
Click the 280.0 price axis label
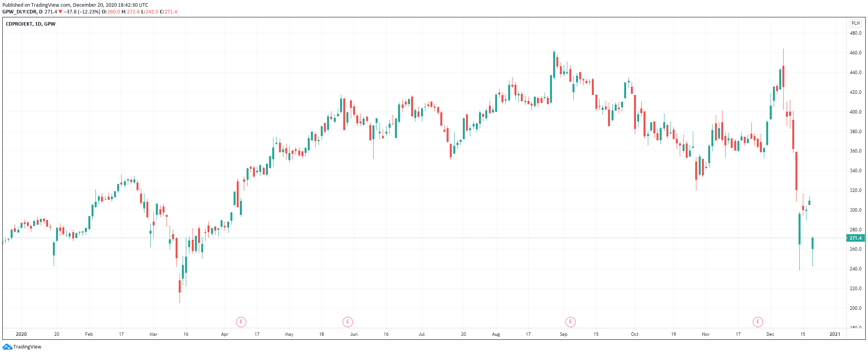point(855,230)
